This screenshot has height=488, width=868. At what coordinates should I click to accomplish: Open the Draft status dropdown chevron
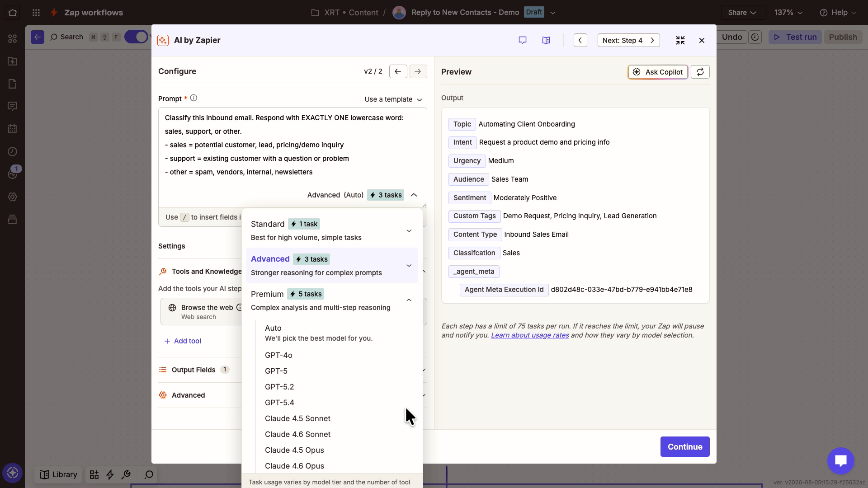click(552, 13)
